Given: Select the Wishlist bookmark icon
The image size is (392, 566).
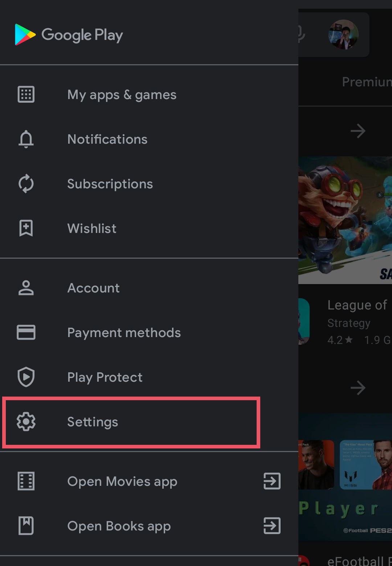Looking at the screenshot, I should click(x=26, y=228).
